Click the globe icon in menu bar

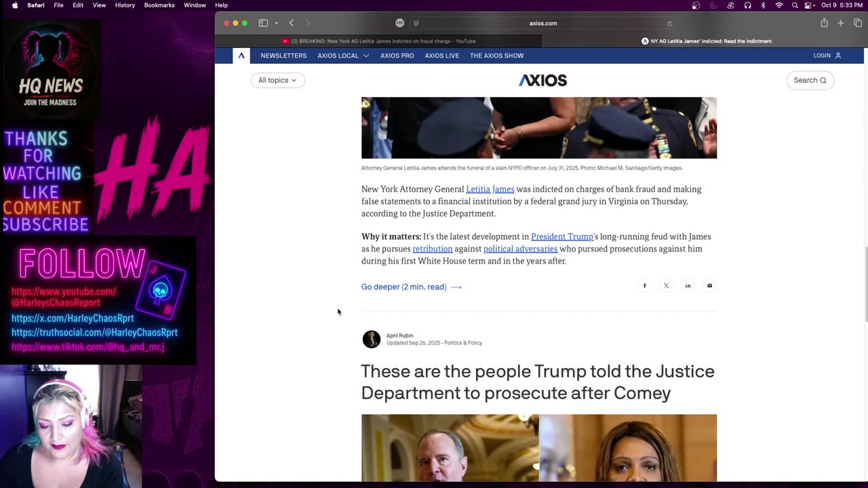[x=696, y=5]
